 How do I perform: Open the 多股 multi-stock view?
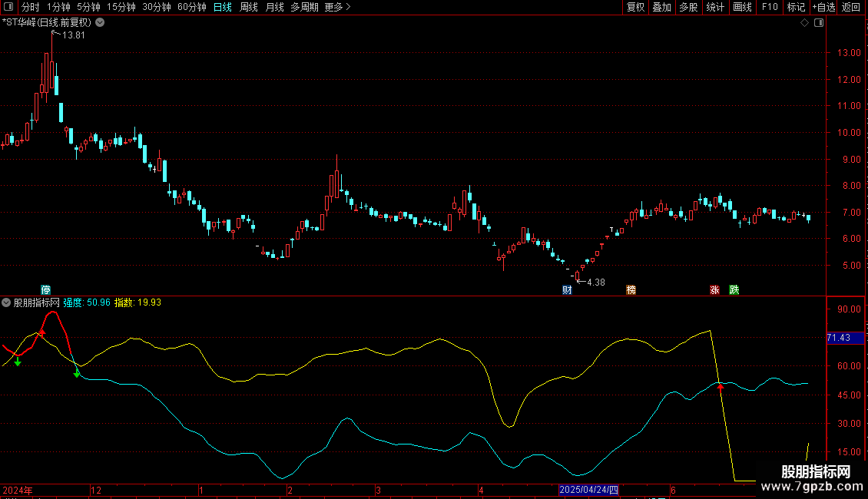(688, 7)
